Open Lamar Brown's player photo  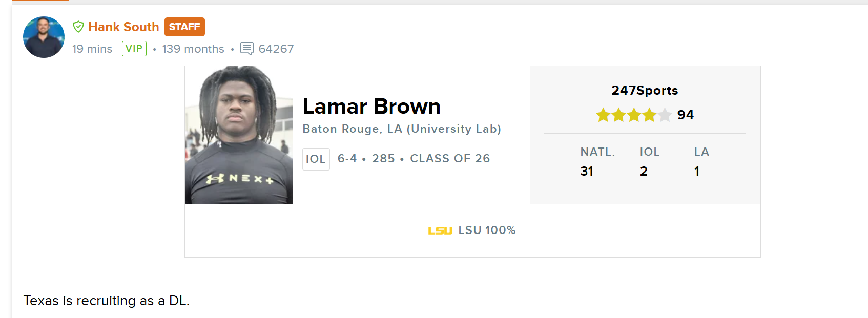click(239, 135)
